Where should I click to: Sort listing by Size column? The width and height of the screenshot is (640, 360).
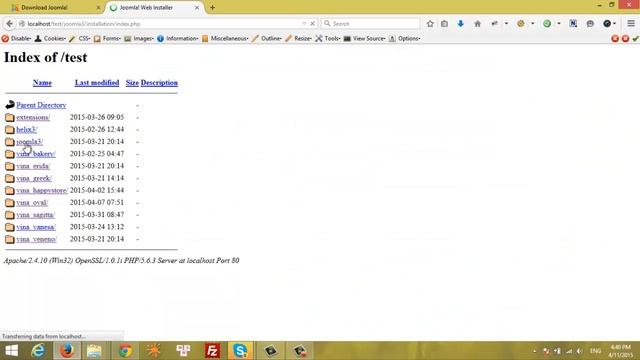[132, 83]
